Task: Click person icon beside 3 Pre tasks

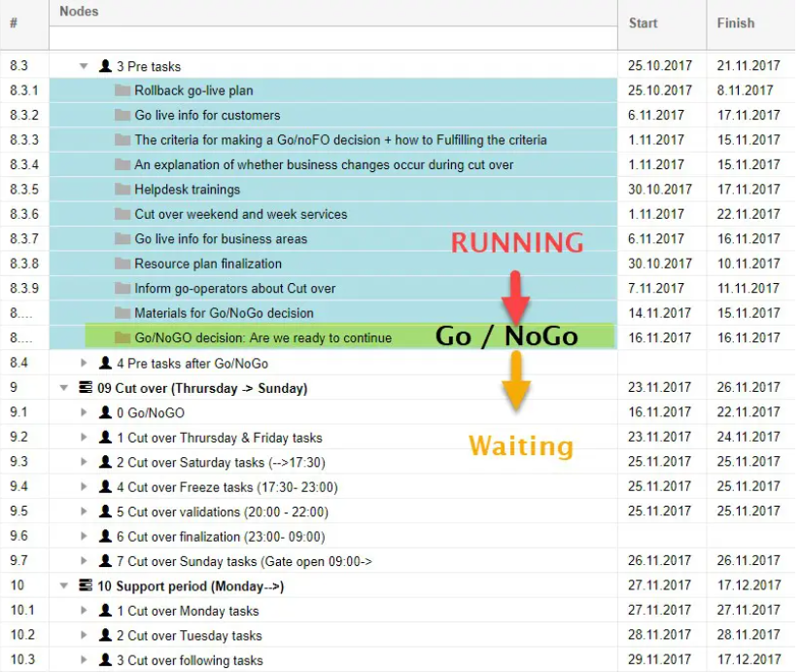Action: (x=105, y=66)
